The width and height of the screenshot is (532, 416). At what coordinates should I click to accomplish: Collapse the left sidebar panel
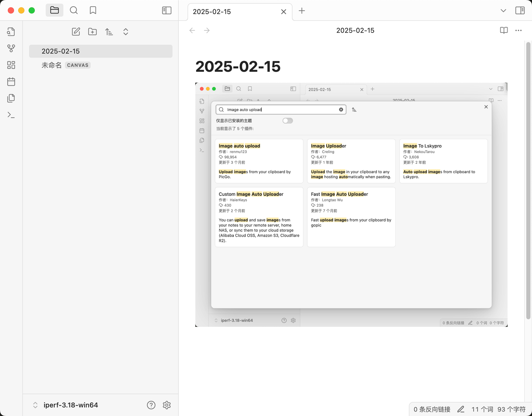(167, 10)
